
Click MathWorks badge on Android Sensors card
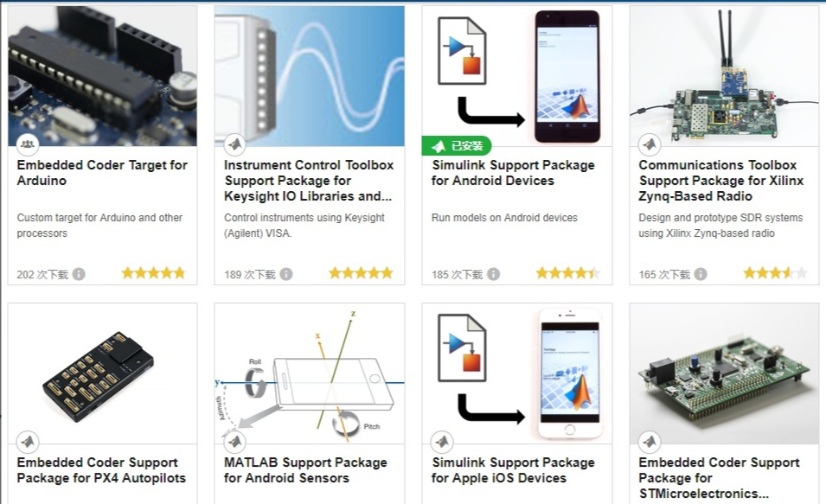(x=235, y=442)
